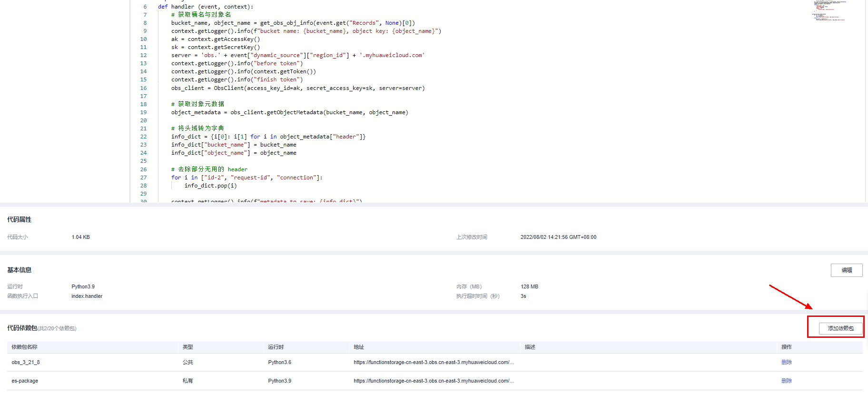Click the 3s timeout value
The height and width of the screenshot is (394, 868).
click(523, 296)
